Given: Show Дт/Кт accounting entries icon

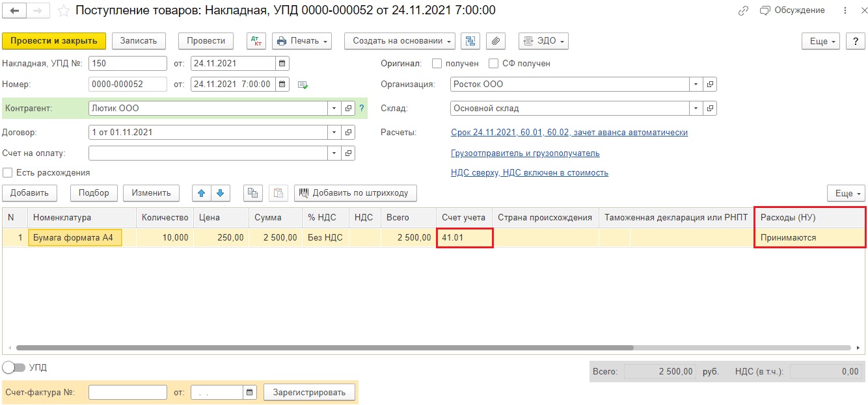Looking at the screenshot, I should (256, 41).
